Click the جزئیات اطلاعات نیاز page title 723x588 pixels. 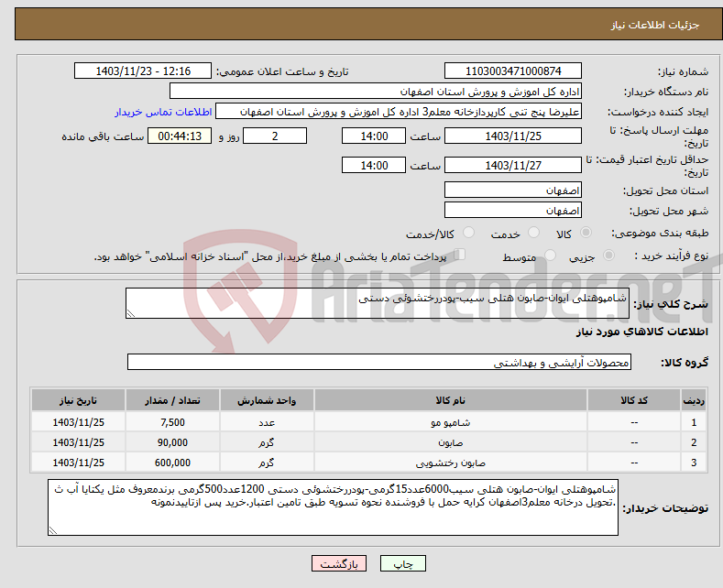pos(655,25)
